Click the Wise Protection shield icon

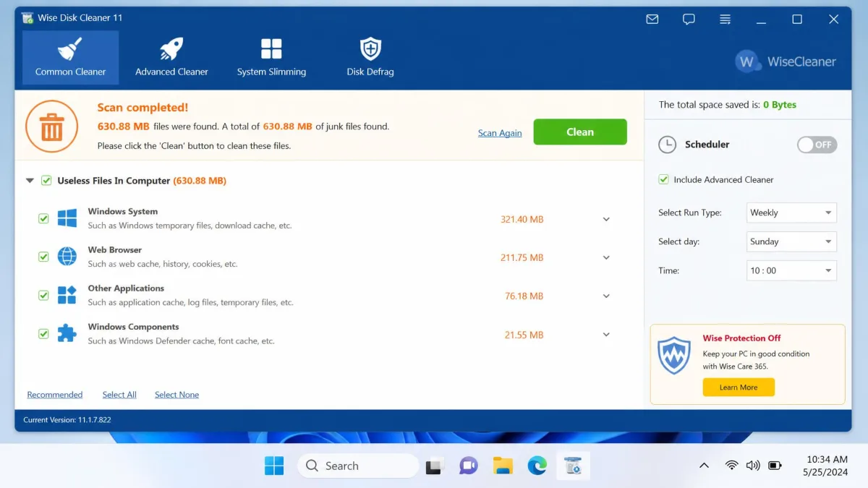[674, 355]
